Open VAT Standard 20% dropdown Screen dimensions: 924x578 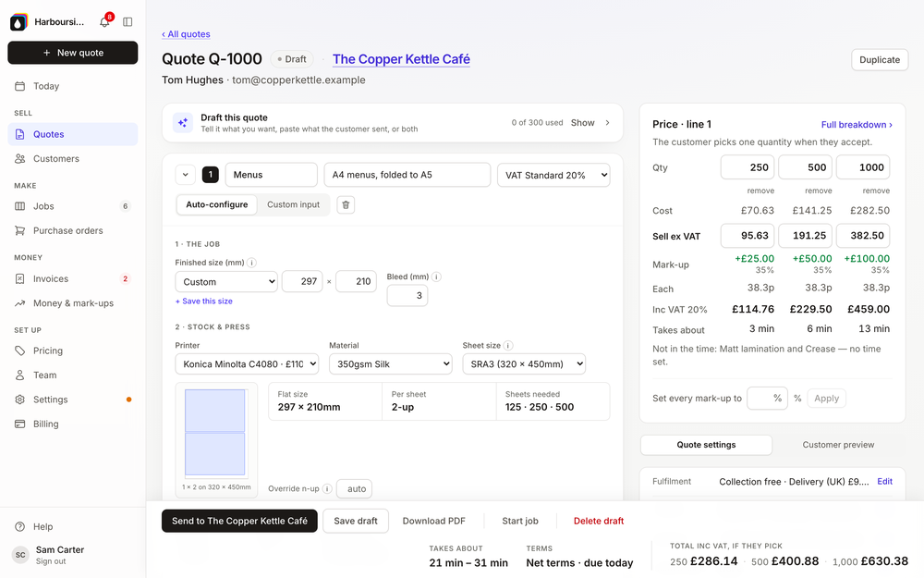click(x=553, y=175)
